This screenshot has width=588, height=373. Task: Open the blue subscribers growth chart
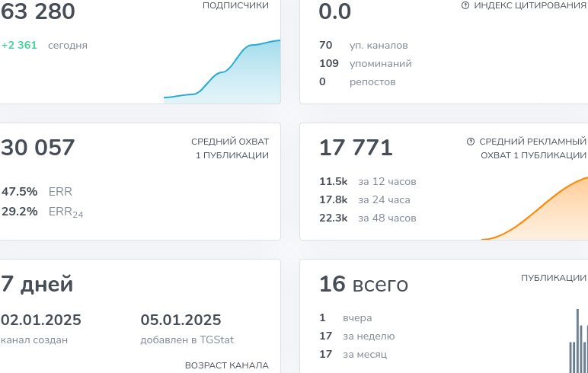[222, 72]
